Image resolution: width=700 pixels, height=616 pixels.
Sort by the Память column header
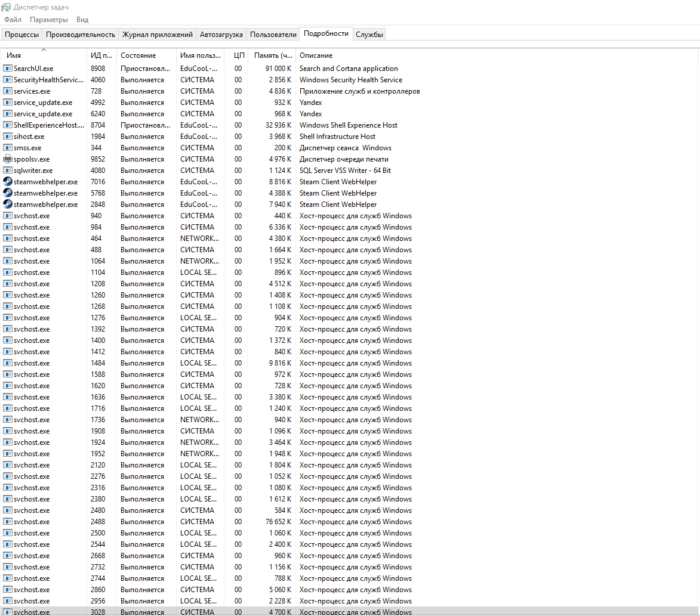click(273, 55)
